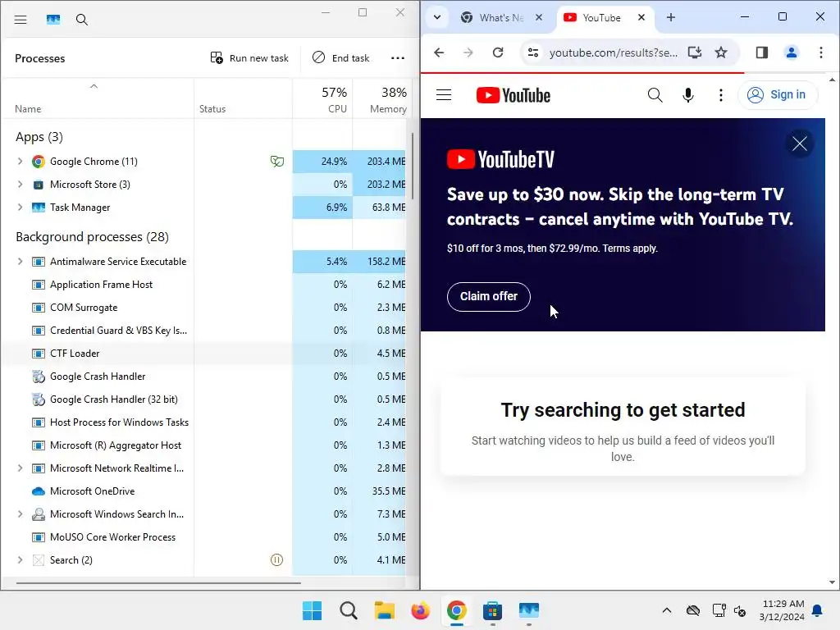Go back in Chrome
This screenshot has width=840, height=630.
439,52
